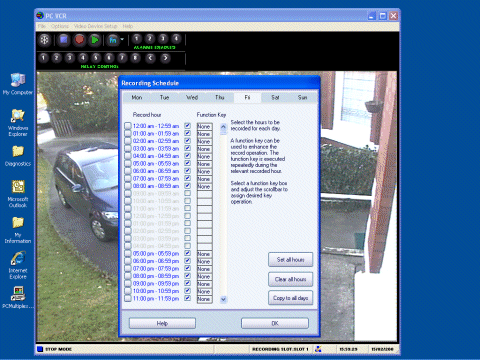Untick the ticked checkbox in 12:00 am row
Screen dimensions: 480x360
point(188,126)
